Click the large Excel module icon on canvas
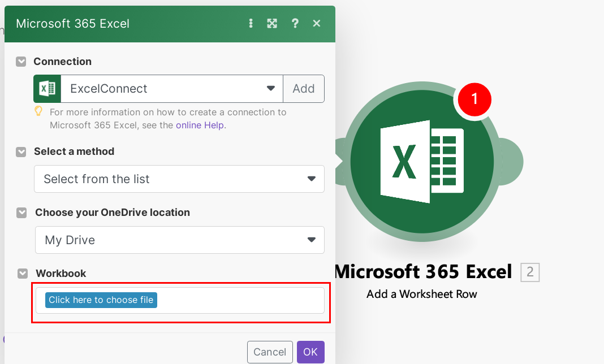 (422, 162)
